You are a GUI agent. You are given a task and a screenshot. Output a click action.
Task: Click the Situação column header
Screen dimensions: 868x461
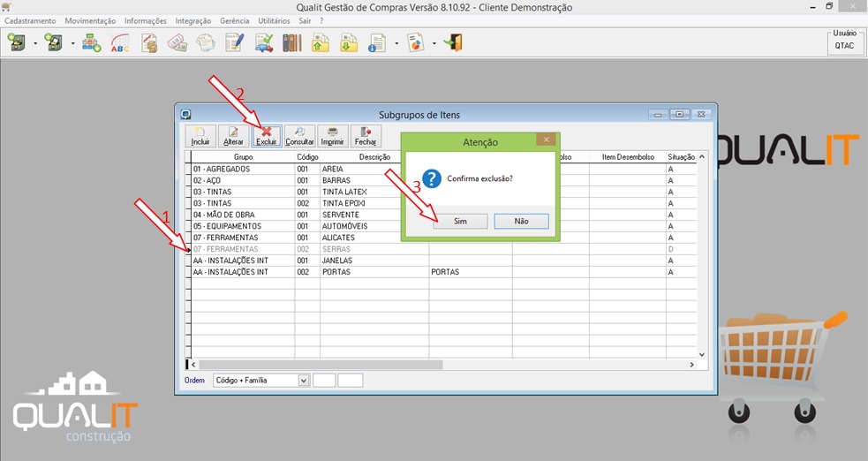point(682,157)
